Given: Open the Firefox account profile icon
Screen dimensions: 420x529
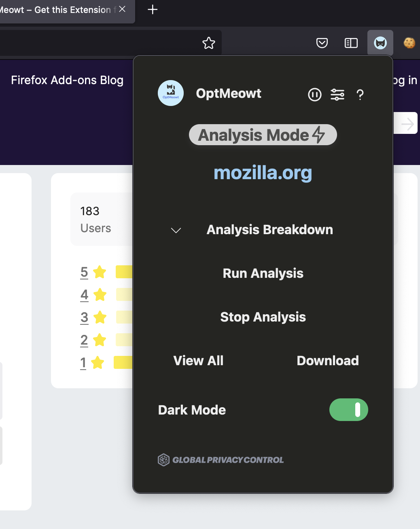Looking at the screenshot, I should pos(409,42).
